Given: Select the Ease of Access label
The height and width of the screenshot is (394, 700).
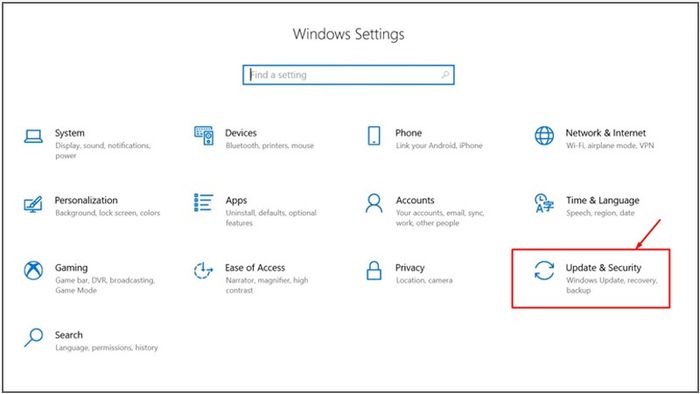Looking at the screenshot, I should pyautogui.click(x=255, y=268).
